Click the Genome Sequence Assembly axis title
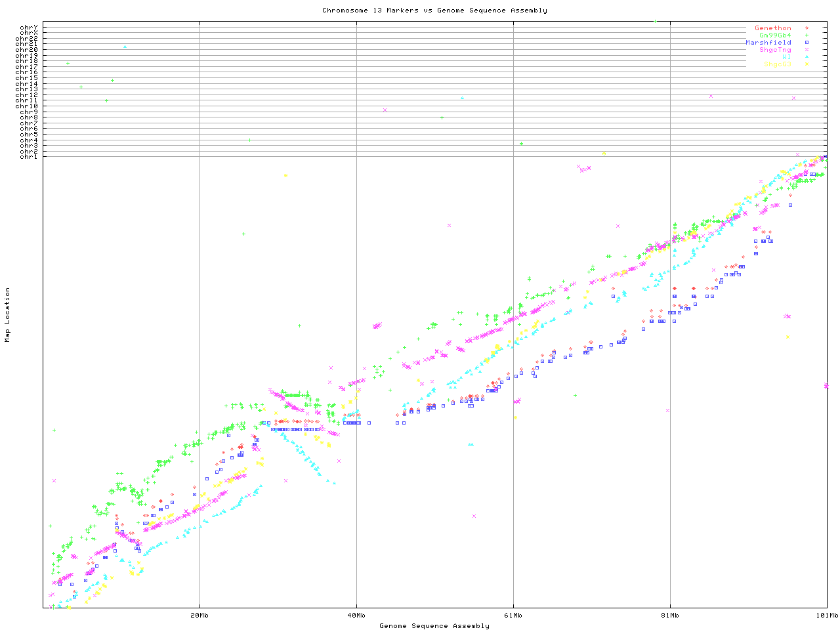The width and height of the screenshot is (840, 630). [x=434, y=626]
